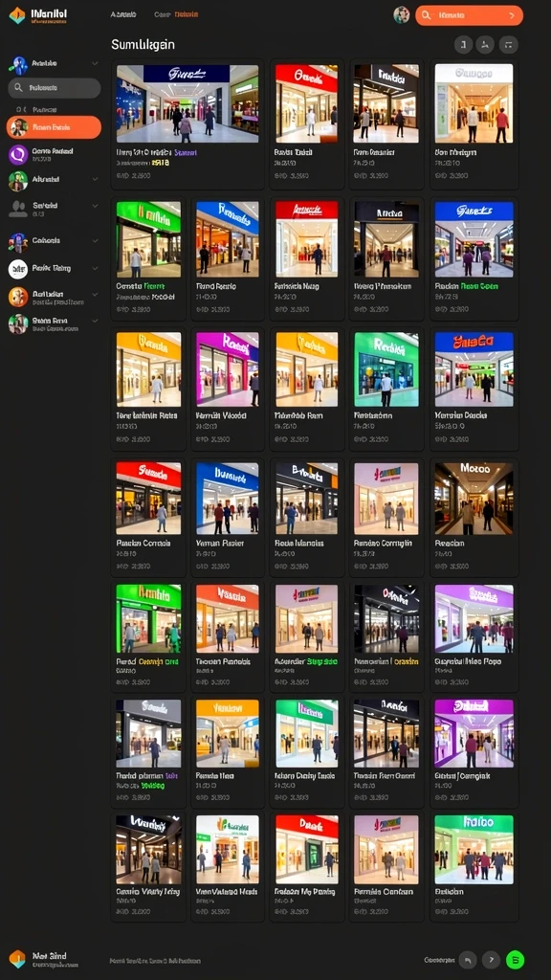Select the orange highlighted sidebar item
The width and height of the screenshot is (551, 980).
coord(54,127)
